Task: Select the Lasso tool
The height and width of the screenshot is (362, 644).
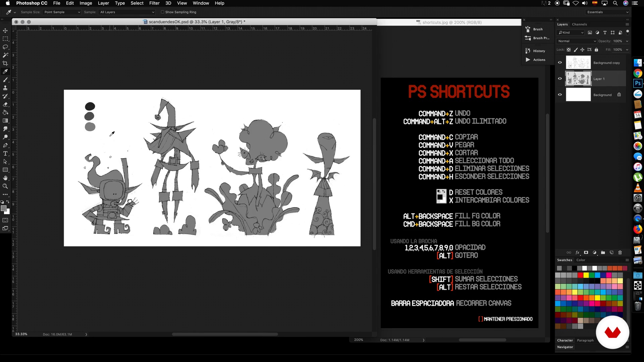Action: click(x=5, y=47)
